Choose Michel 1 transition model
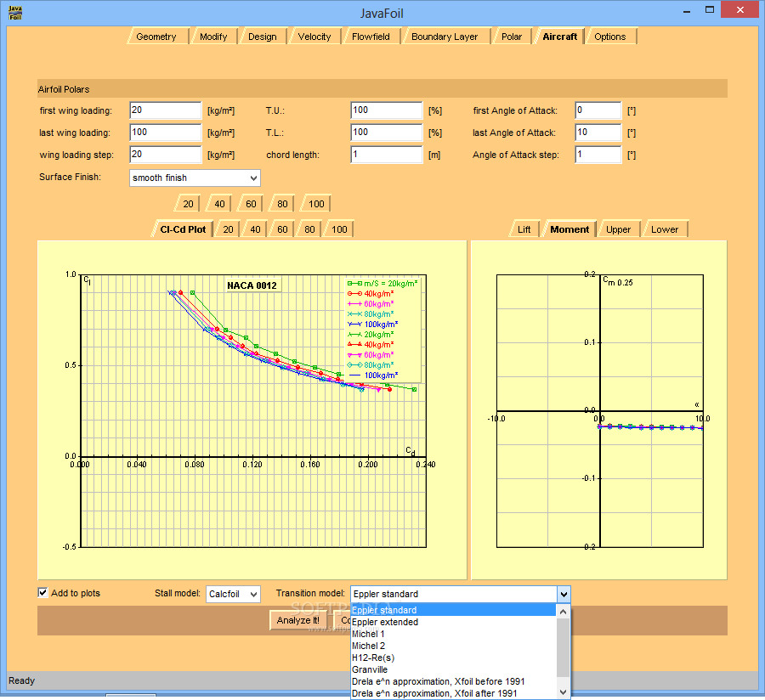 (x=453, y=634)
